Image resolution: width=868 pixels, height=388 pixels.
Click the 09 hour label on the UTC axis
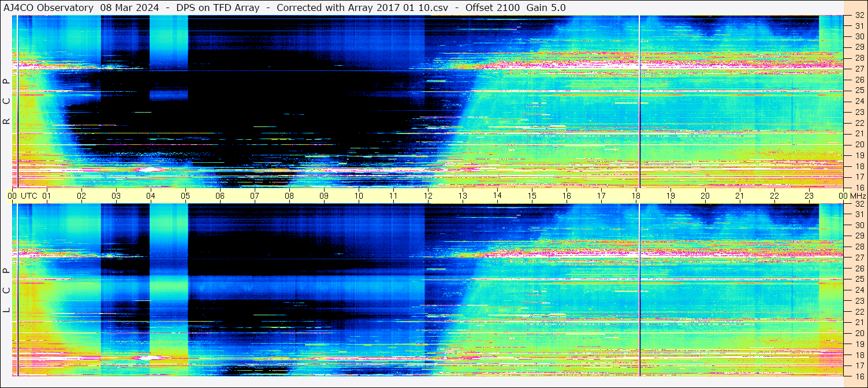coord(324,196)
